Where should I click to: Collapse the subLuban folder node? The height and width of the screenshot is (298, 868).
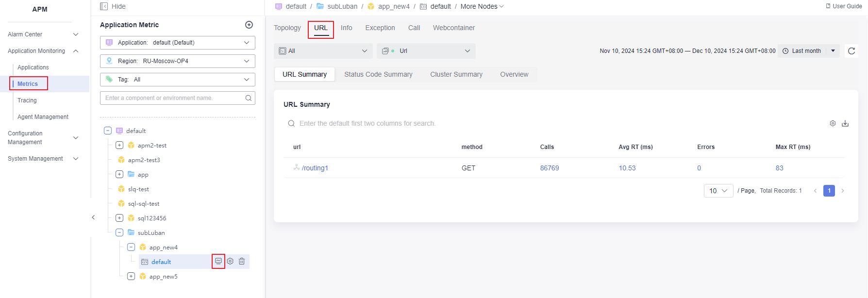click(119, 232)
